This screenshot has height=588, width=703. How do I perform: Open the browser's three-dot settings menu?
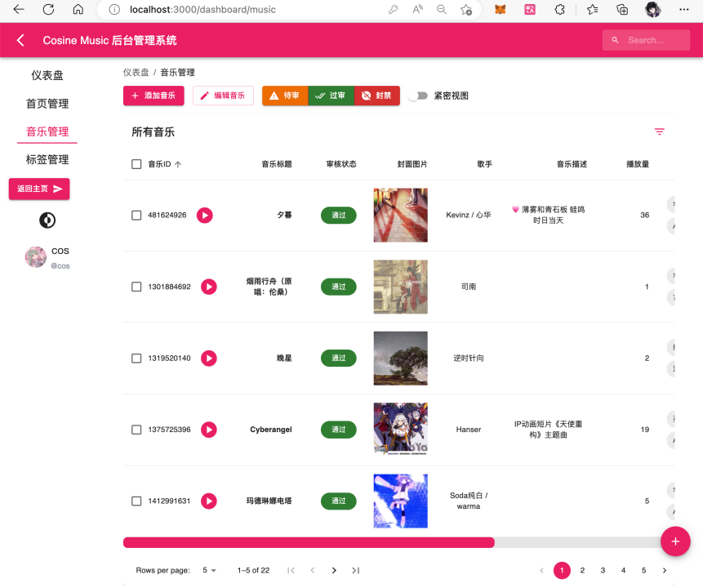click(x=684, y=10)
